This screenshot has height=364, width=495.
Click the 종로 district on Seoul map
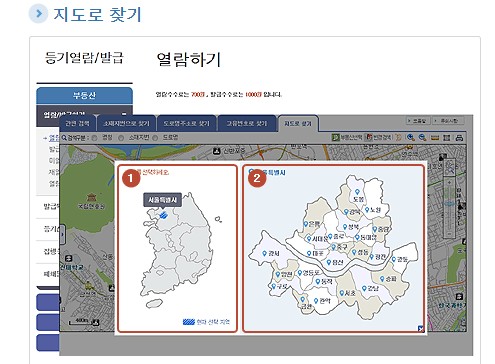tap(336, 236)
